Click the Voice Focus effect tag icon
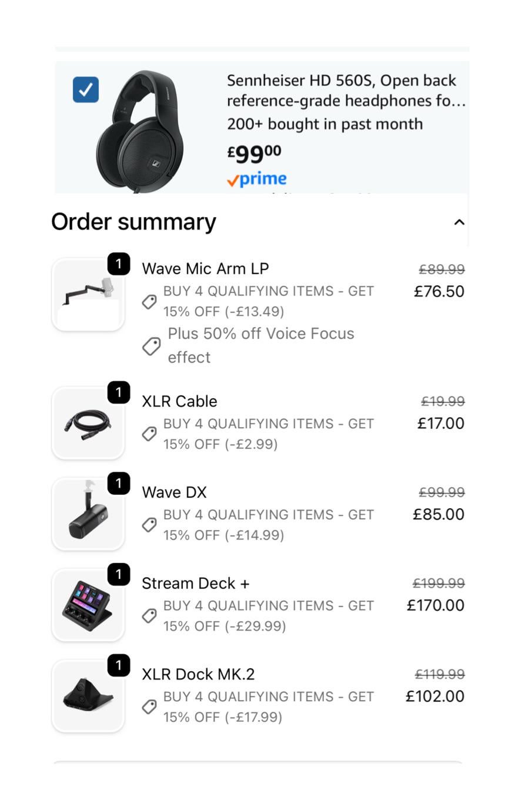Screen dimensions: 532x810 coord(152,346)
